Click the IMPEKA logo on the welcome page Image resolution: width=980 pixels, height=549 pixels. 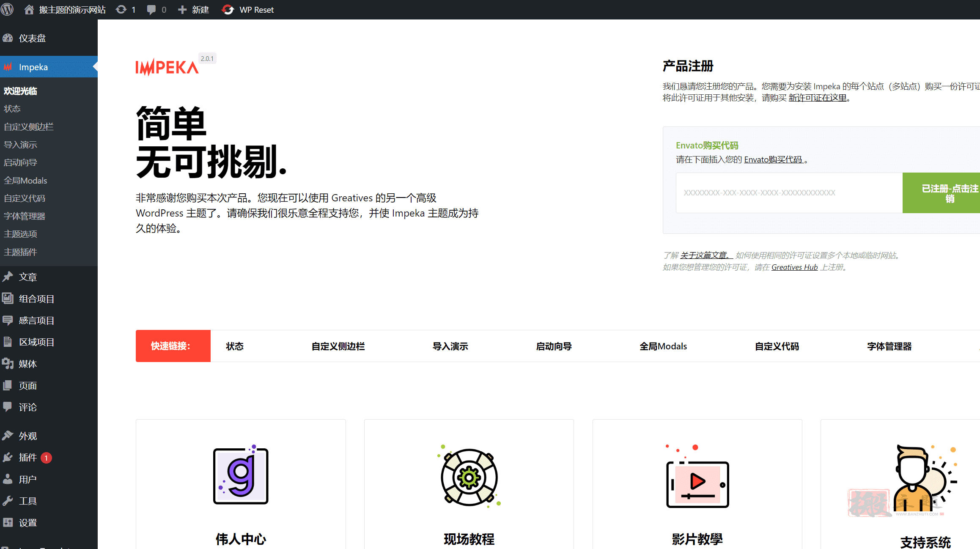point(167,67)
